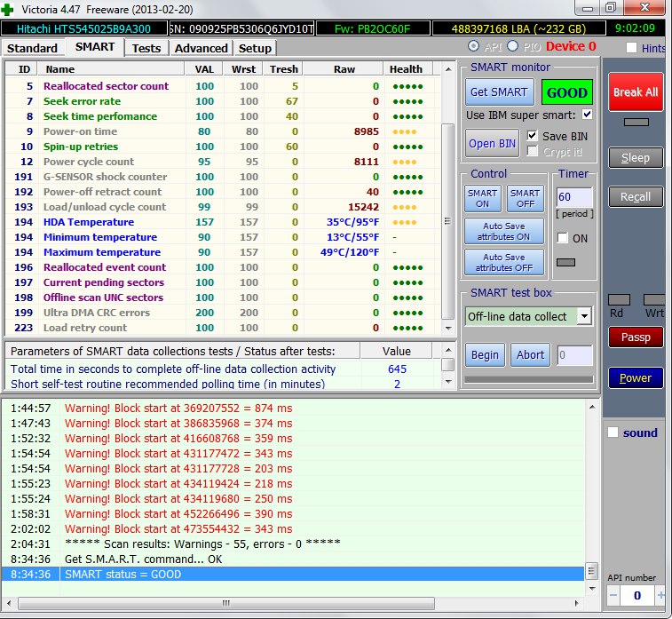Uncheck the Save BIN checkbox

(x=533, y=136)
